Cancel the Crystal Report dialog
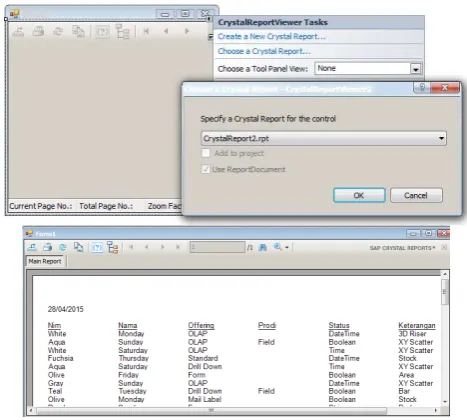Viewport: 467px width, 420px height. point(416,195)
